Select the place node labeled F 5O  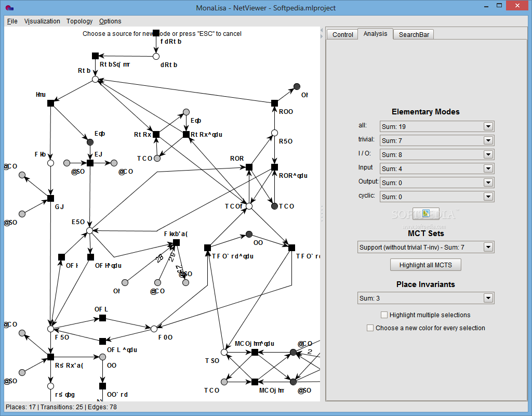(x=50, y=329)
